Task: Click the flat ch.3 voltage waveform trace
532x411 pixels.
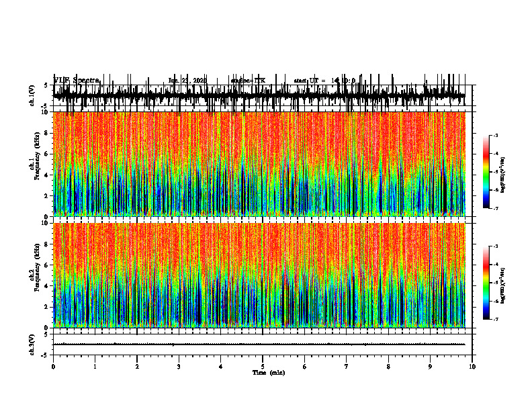Action: (x=259, y=345)
